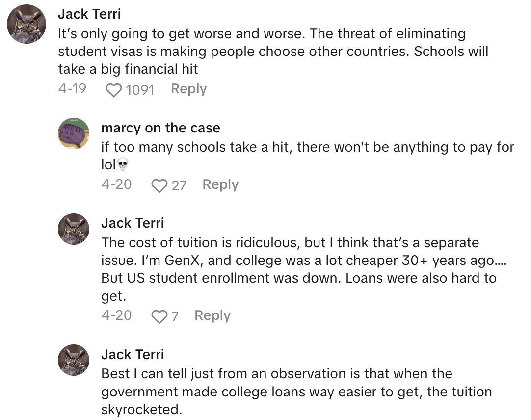Open owl avatar beside the top comment
The height and width of the screenshot is (420, 531).
27,24
